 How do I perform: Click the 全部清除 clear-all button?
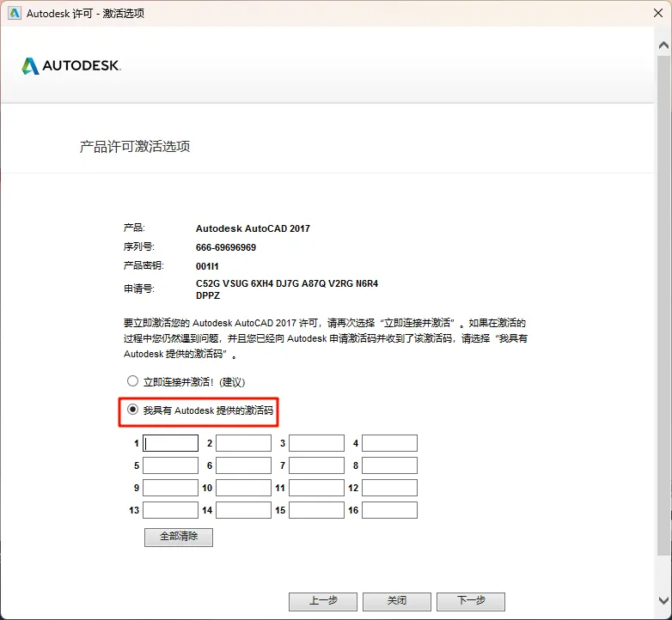coord(179,537)
